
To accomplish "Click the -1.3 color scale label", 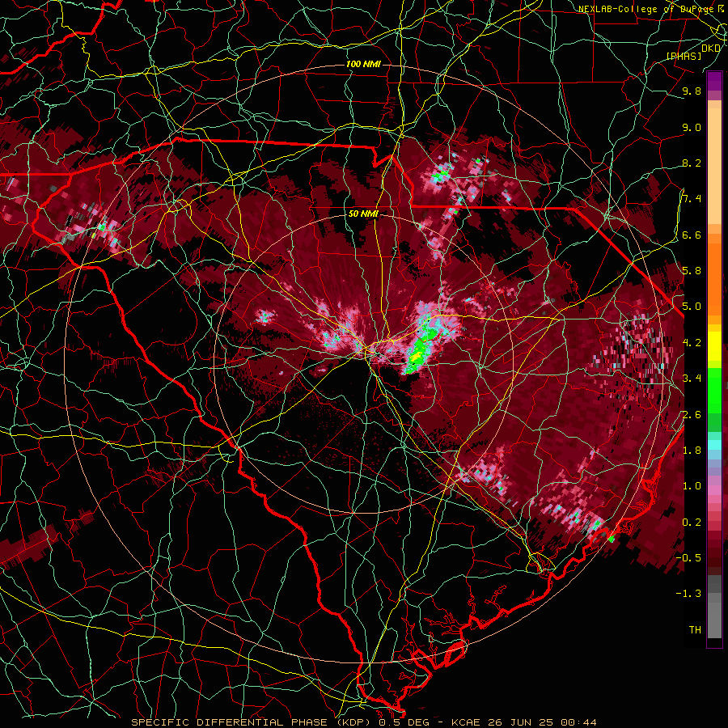I will [688, 594].
